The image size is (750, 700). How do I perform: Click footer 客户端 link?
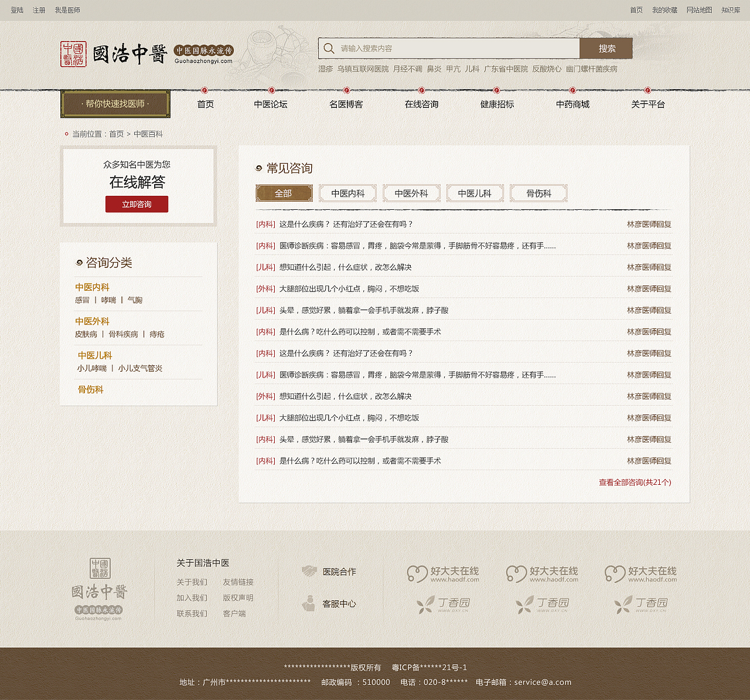point(234,614)
